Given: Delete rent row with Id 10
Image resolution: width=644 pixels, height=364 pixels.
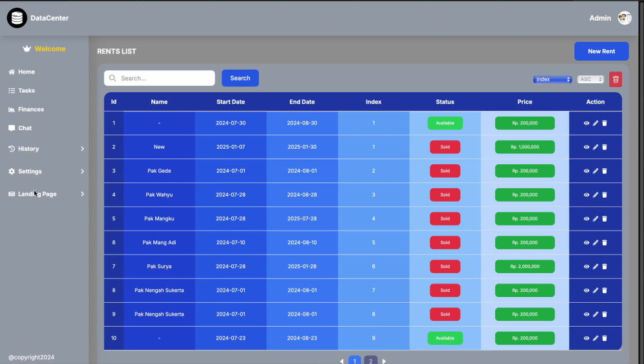Looking at the screenshot, I should click(605, 338).
